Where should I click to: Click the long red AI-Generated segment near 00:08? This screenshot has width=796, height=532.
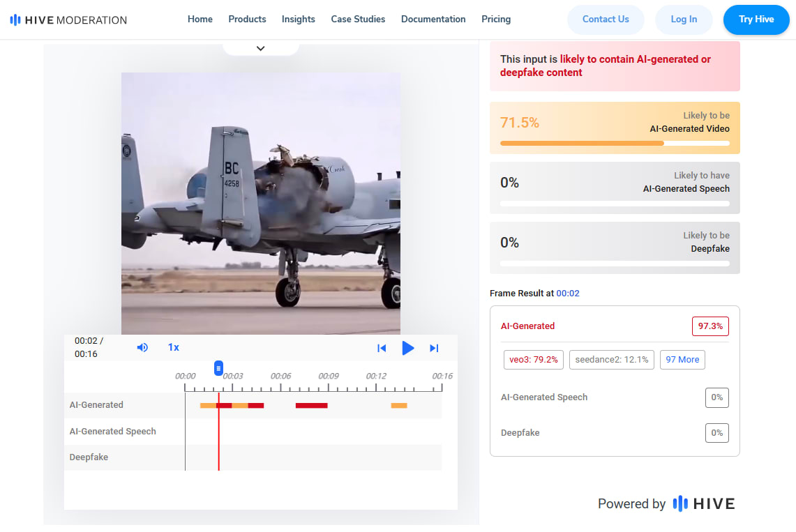point(312,405)
